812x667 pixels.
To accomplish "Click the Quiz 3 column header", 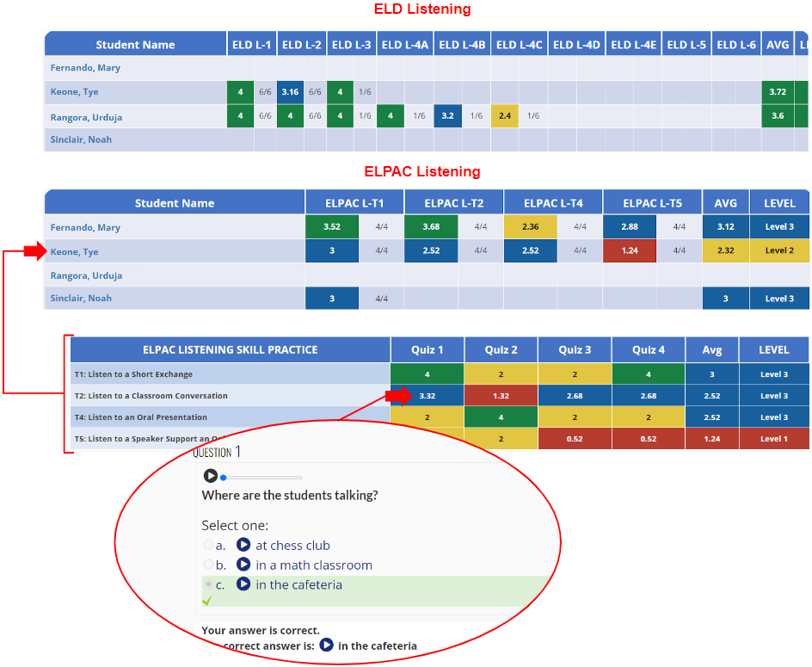I will 575,349.
